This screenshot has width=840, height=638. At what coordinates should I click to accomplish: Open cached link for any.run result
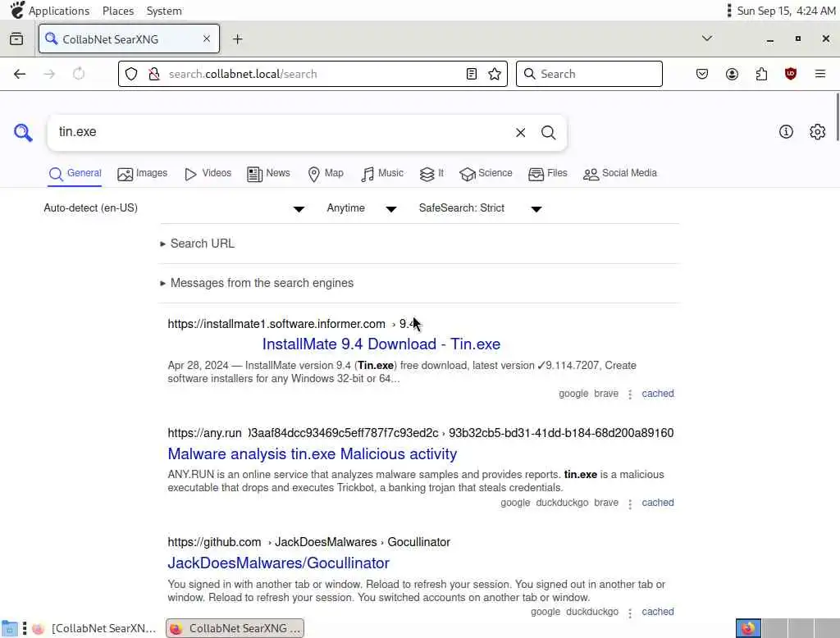click(658, 503)
